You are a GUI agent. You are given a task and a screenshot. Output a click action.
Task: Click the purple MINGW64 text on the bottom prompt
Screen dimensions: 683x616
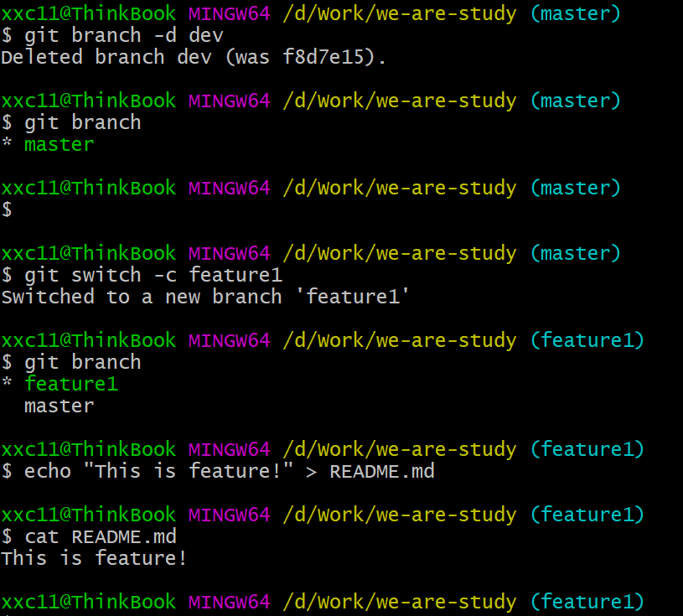point(229,602)
